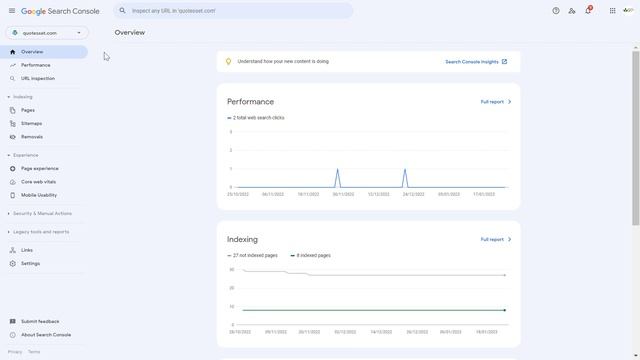Click the Mobile Usability phone icon
Image resolution: width=640 pixels, height=360 pixels.
[13, 195]
